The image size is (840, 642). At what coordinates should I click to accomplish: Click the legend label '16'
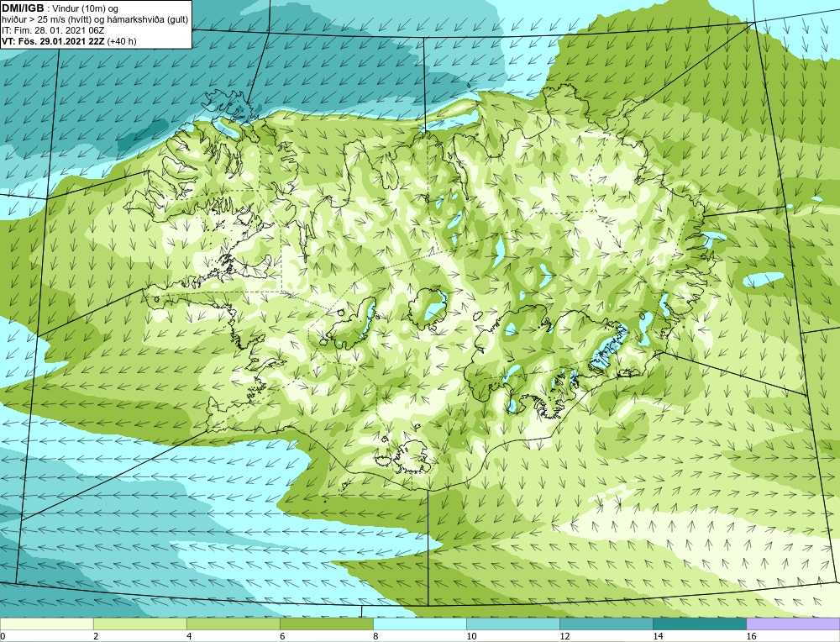(x=751, y=636)
